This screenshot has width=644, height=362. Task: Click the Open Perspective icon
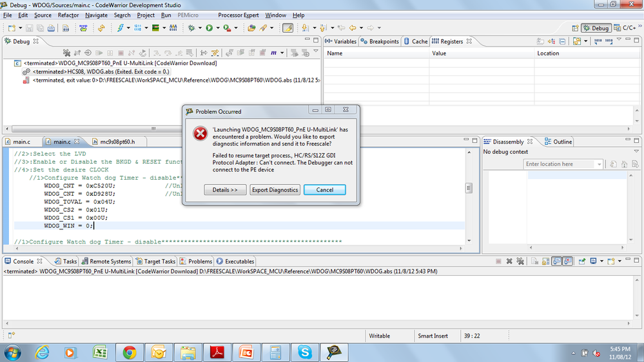pos(575,28)
